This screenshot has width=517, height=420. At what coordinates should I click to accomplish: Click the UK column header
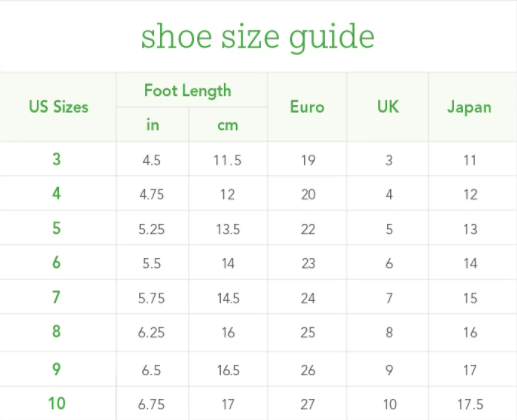(388, 107)
